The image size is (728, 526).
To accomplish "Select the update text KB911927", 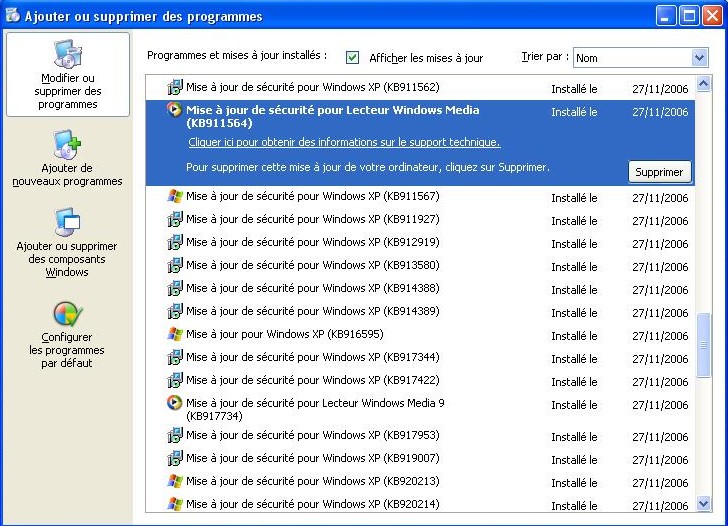I will (x=312, y=219).
